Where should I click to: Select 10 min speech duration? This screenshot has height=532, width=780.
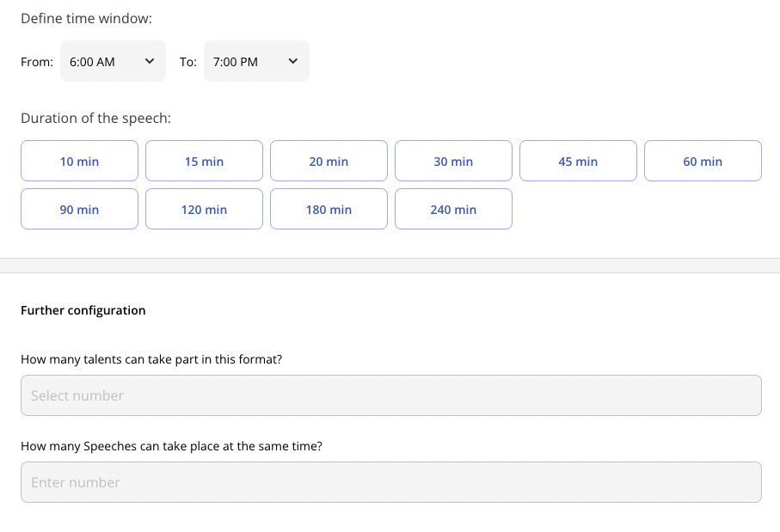80,161
